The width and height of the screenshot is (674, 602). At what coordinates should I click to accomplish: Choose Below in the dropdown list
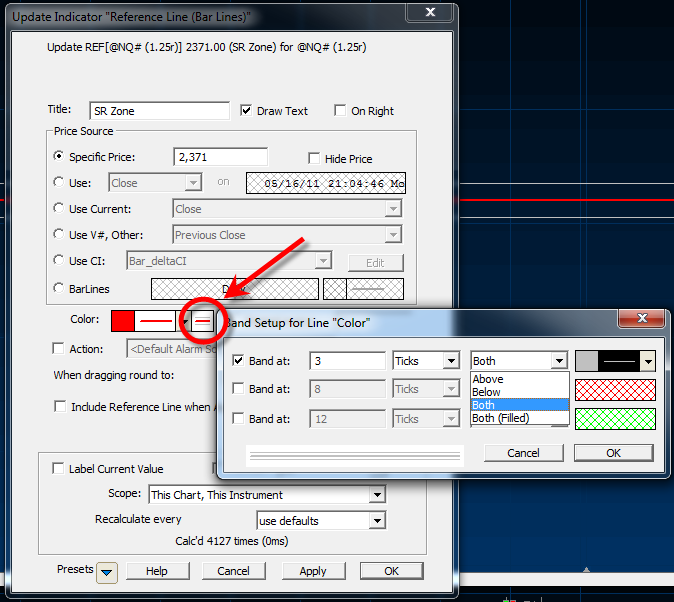coord(520,392)
